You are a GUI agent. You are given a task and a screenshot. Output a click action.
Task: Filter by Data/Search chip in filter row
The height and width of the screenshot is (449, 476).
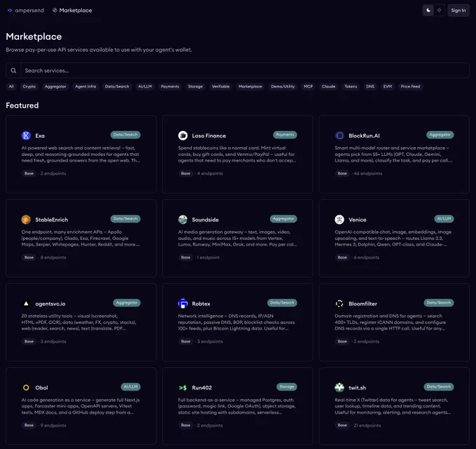click(x=117, y=87)
